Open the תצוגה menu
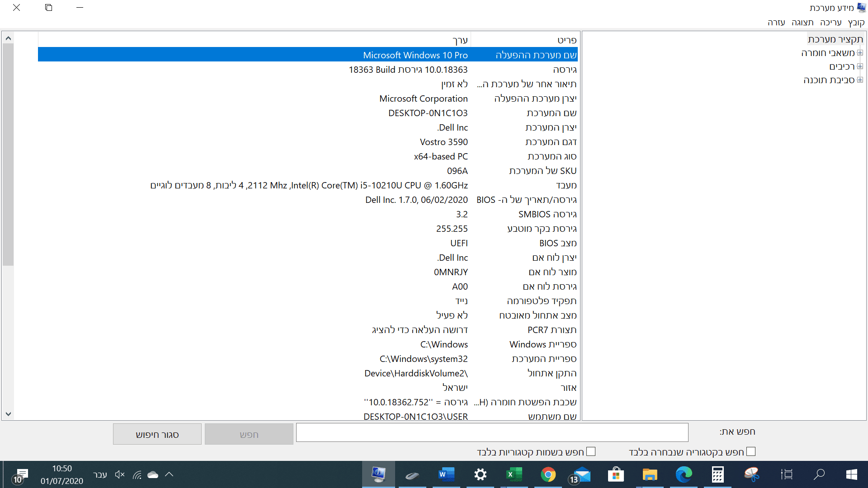This screenshot has width=868, height=488. tap(802, 23)
